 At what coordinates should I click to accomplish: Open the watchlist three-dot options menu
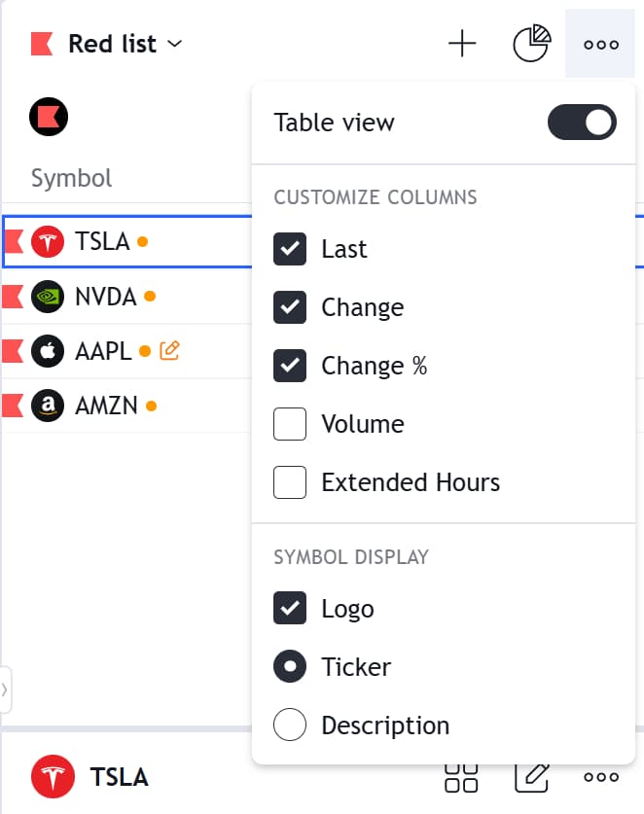(x=601, y=44)
